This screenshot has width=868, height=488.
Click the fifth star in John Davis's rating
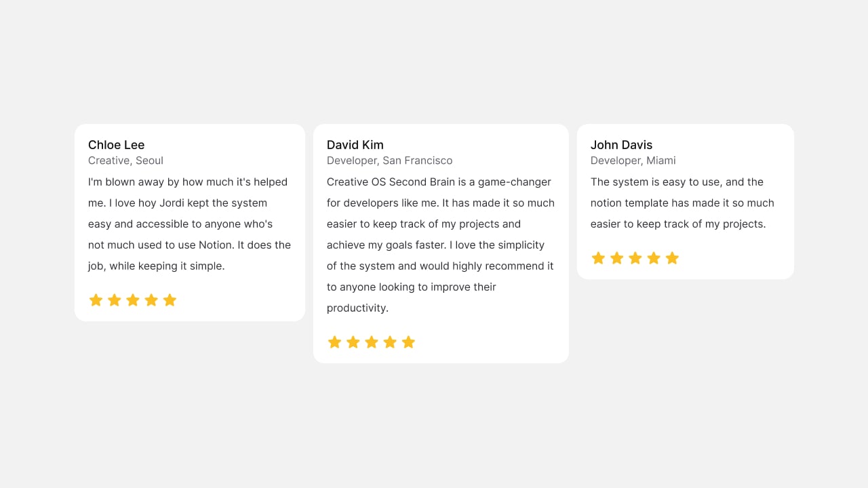pyautogui.click(x=672, y=258)
